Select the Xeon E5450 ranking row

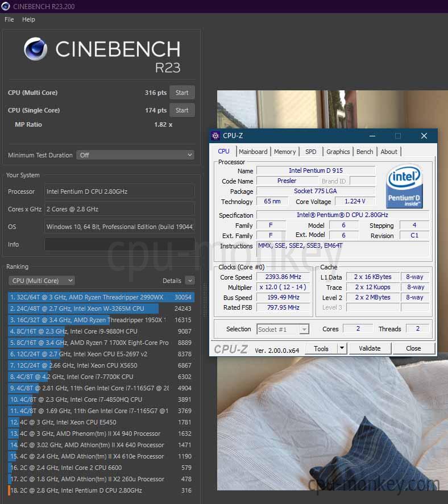coord(101,422)
